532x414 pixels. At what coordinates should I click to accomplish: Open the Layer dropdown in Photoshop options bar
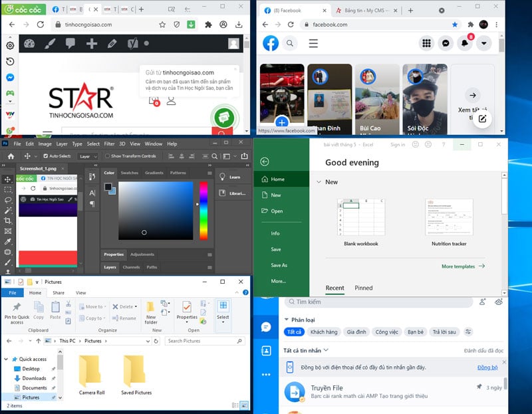[88, 156]
